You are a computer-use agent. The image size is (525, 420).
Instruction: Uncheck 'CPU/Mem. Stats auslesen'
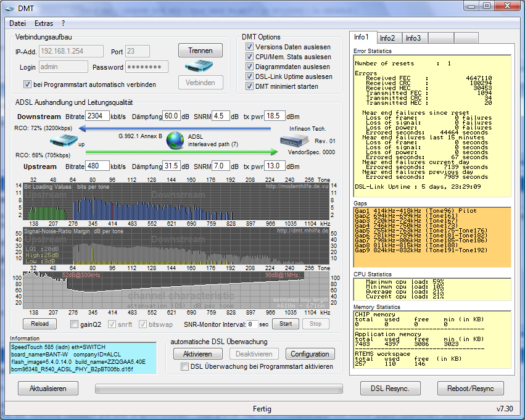pyautogui.click(x=249, y=57)
